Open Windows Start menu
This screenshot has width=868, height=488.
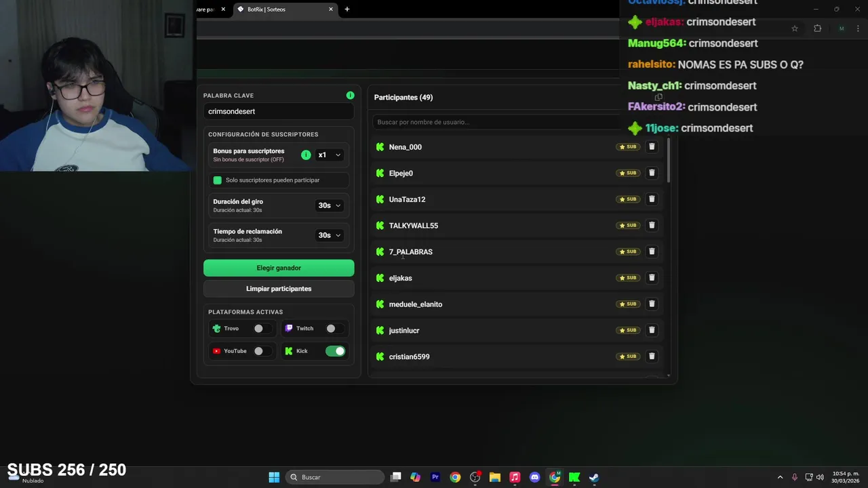[274, 477]
